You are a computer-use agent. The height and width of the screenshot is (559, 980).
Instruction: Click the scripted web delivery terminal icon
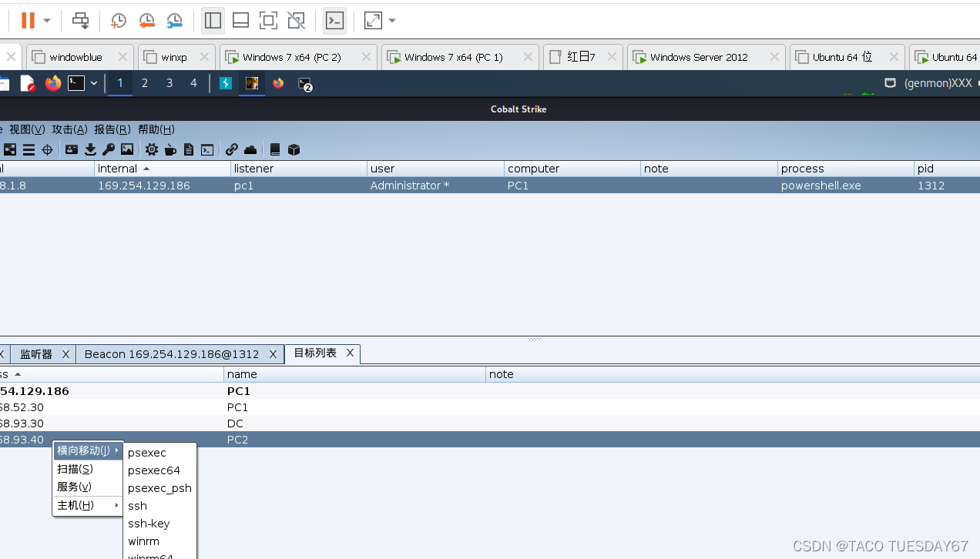[x=207, y=149]
